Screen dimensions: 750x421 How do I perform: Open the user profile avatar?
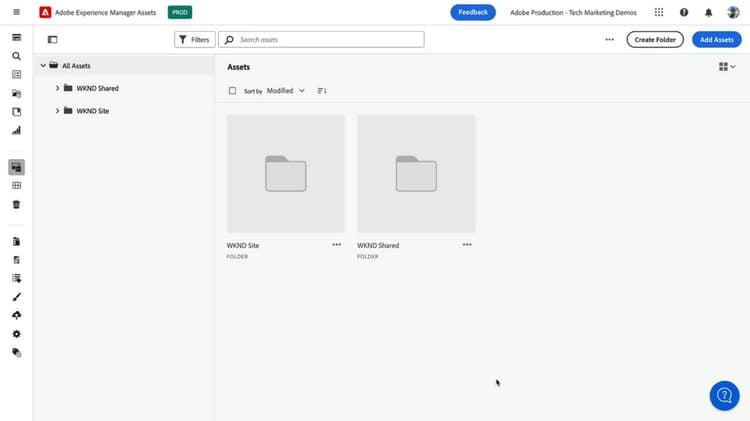tap(733, 12)
